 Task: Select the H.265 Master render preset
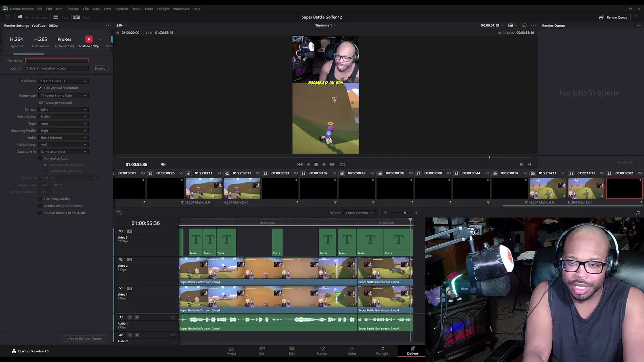(x=40, y=41)
